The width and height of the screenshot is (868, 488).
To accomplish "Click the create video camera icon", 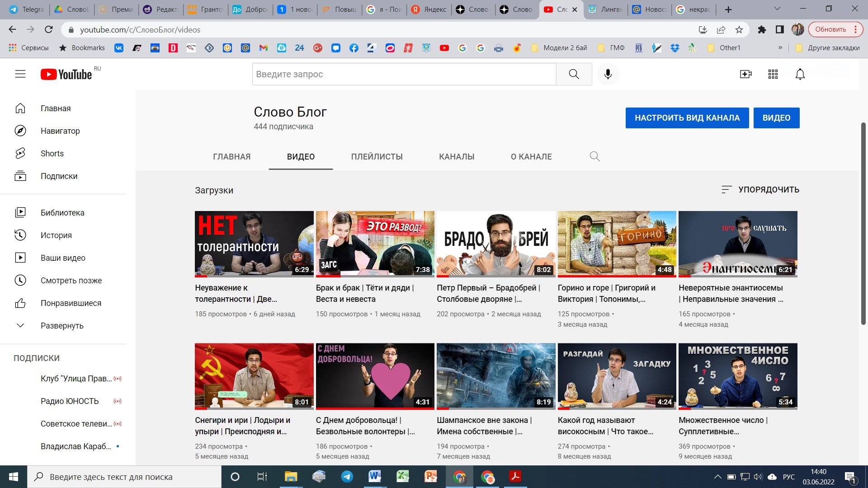I will point(745,74).
